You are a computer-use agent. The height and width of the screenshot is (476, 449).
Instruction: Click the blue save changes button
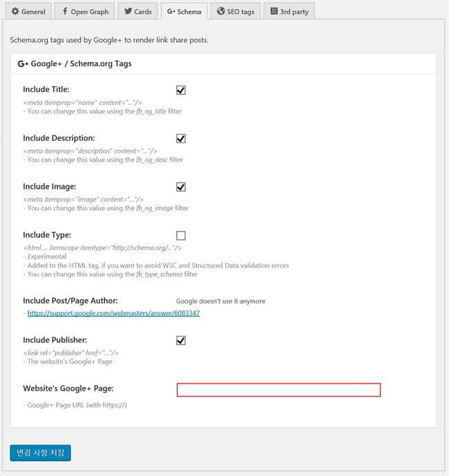(40, 453)
